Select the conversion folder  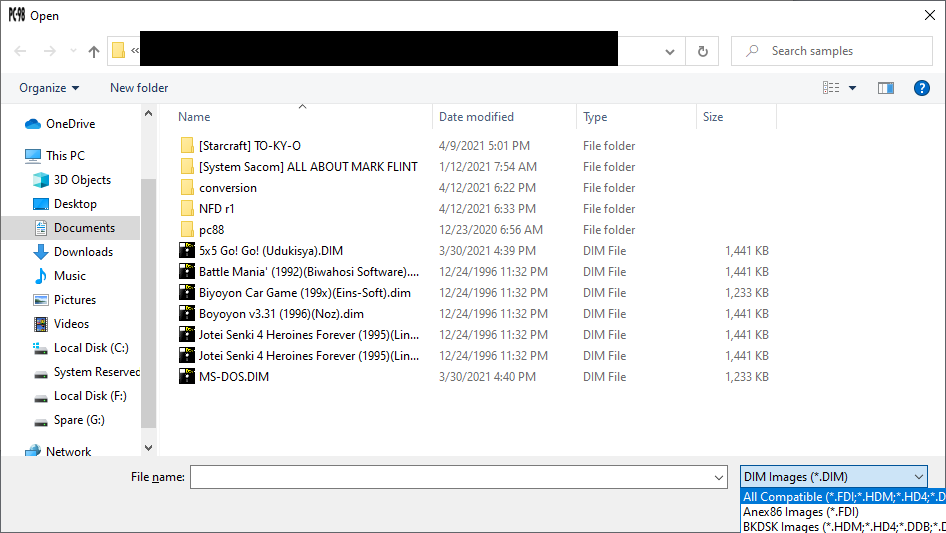click(x=227, y=188)
